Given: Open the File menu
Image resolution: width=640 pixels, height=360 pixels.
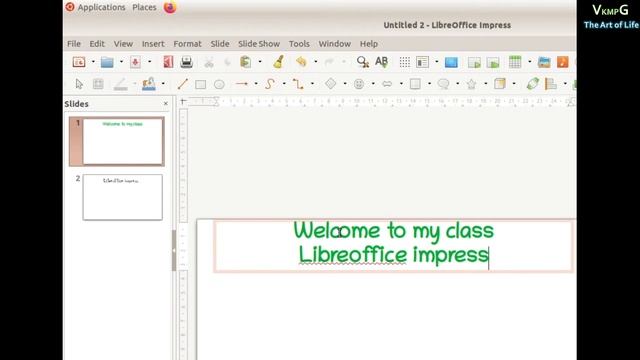Looking at the screenshot, I should [74, 44].
